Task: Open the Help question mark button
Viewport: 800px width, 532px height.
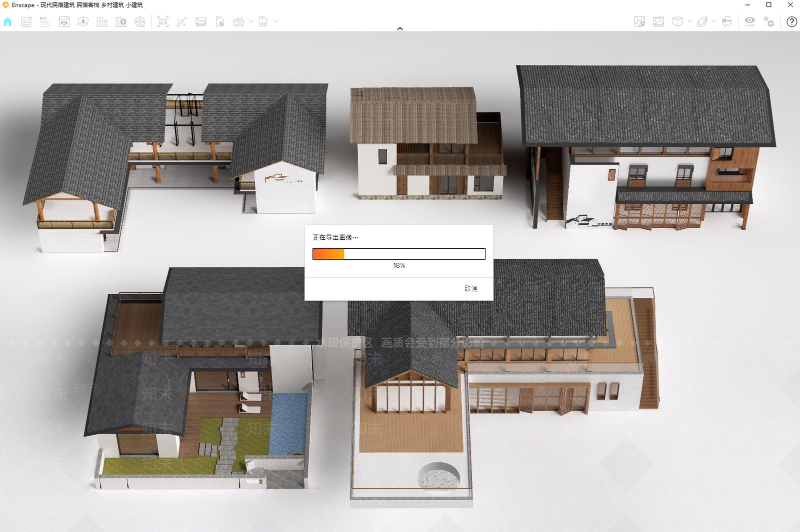Action: click(x=791, y=21)
